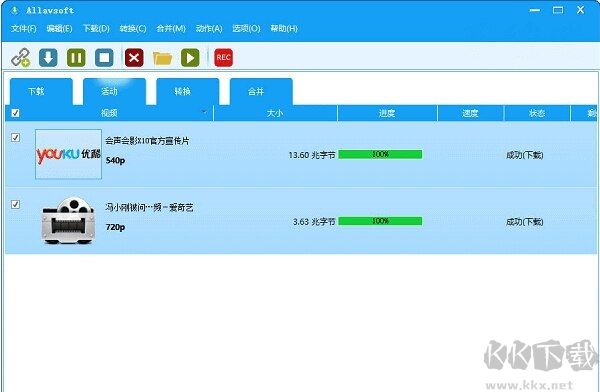Image resolution: width=600 pixels, height=392 pixels.
Task: Sort by the 状态 column header
Action: pos(537,113)
